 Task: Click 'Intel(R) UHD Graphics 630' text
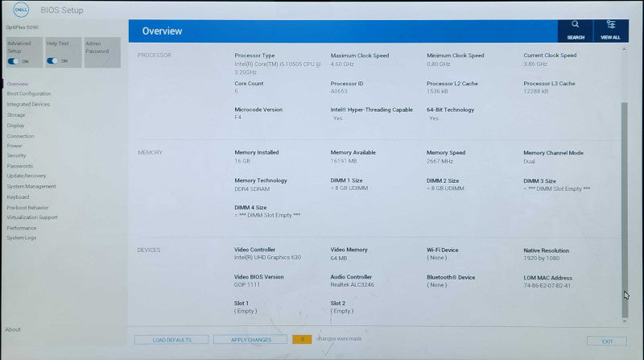(268, 257)
